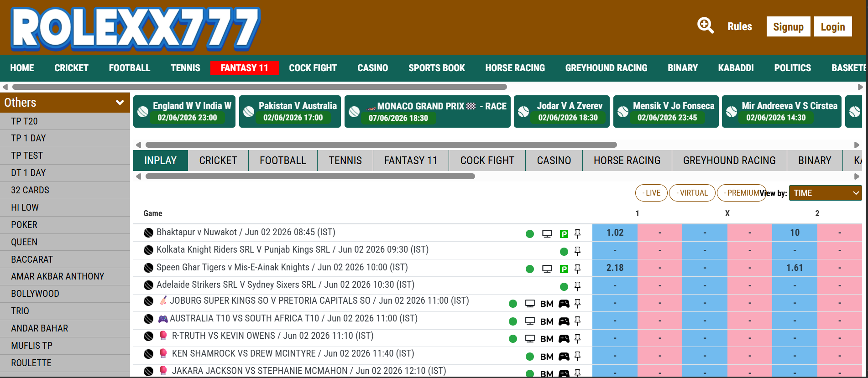Image resolution: width=868 pixels, height=378 pixels.
Task: Go to KABADDI in top navigation
Action: pos(736,68)
